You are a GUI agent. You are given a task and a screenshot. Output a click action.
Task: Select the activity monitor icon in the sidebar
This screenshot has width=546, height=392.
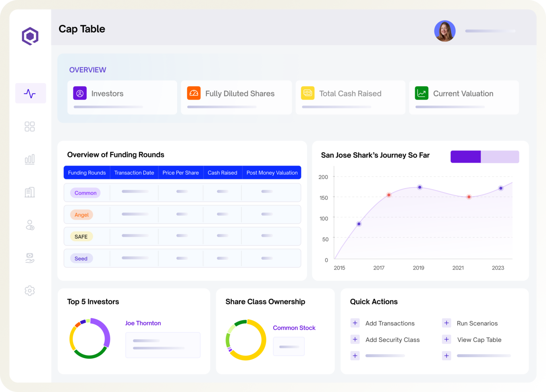(x=30, y=93)
